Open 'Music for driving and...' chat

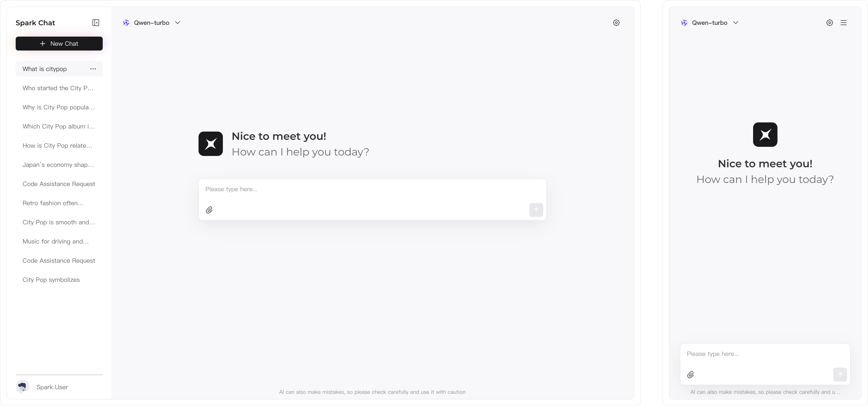pyautogui.click(x=56, y=241)
